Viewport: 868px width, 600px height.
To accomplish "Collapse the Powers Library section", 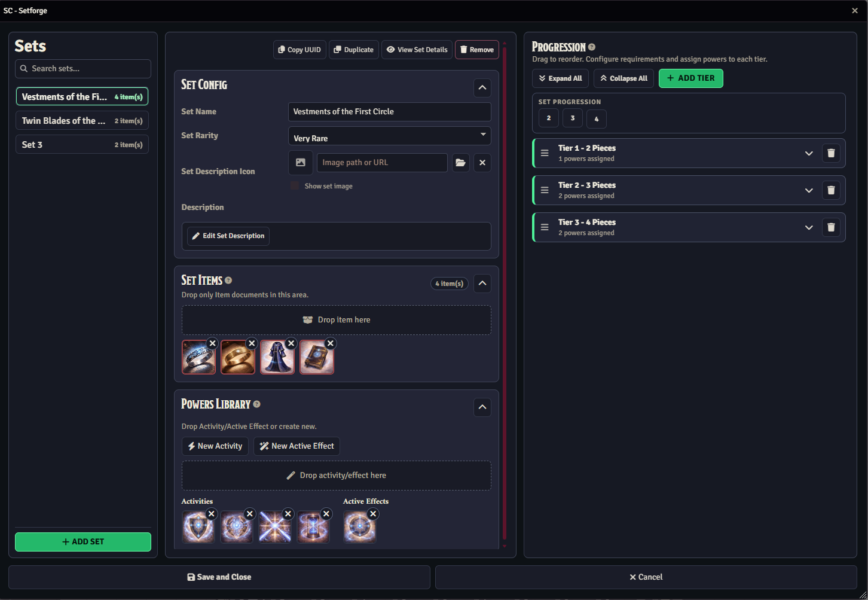I will tap(482, 407).
